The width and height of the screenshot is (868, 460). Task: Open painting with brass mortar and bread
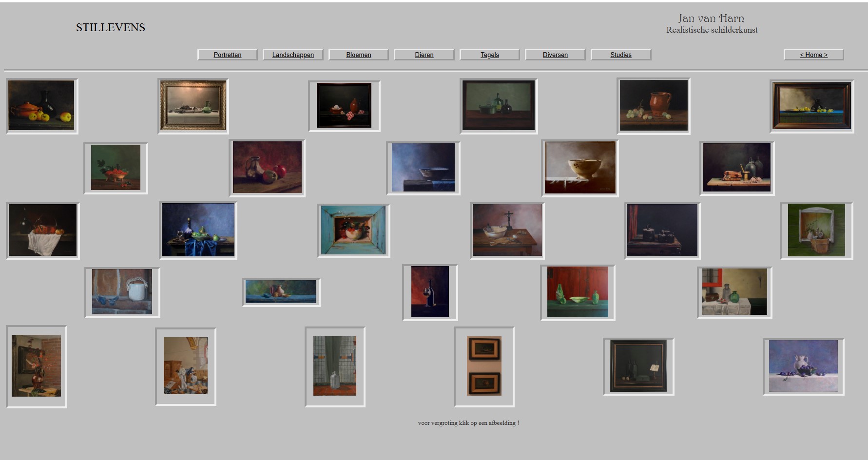pos(737,168)
